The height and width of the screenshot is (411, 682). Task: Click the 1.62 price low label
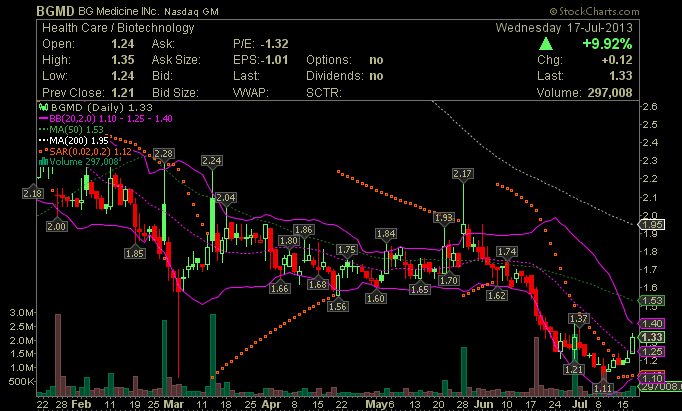[x=497, y=296]
